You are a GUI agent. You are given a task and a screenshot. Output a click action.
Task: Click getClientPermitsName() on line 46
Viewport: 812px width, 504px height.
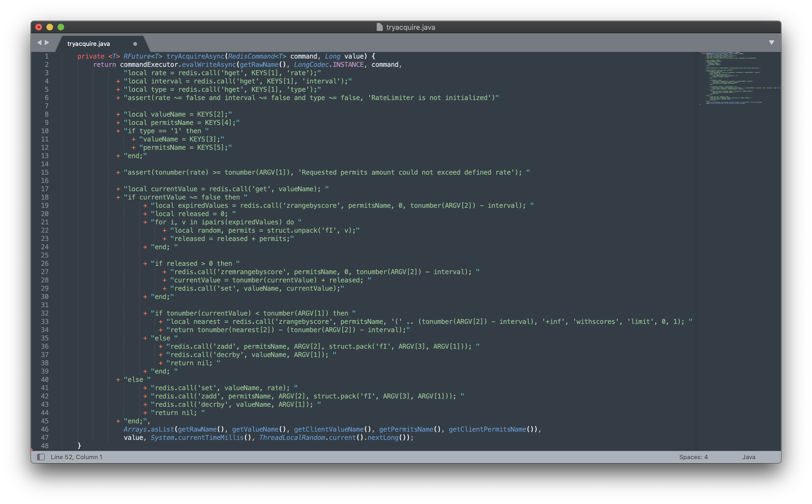(x=491, y=429)
